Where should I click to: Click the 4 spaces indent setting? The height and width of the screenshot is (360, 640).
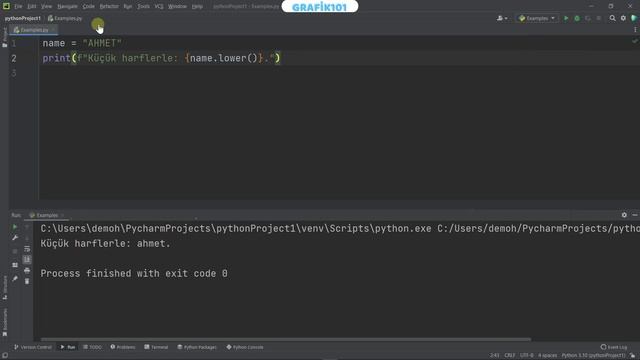(547, 356)
